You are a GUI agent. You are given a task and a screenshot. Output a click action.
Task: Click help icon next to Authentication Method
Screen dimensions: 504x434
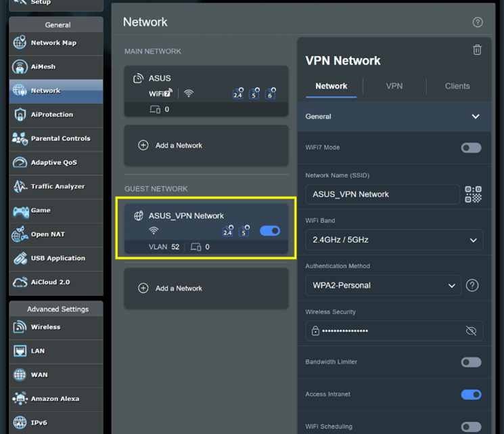(472, 286)
